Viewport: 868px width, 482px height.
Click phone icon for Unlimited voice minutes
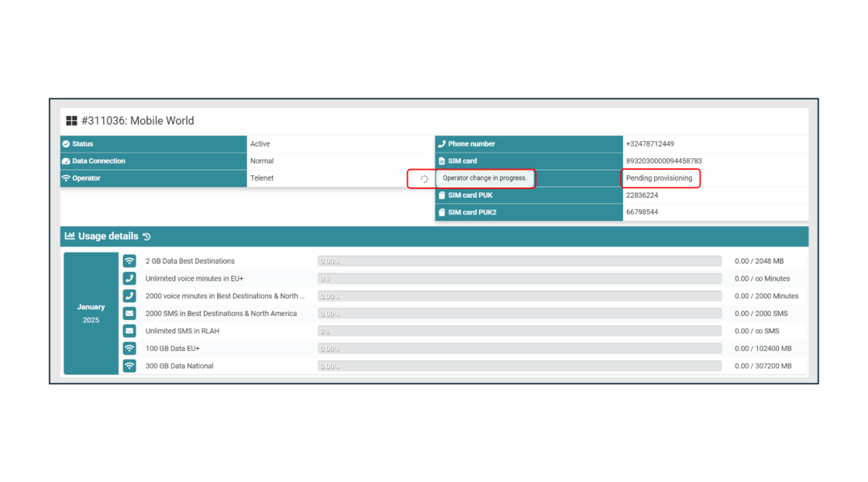coord(129,278)
